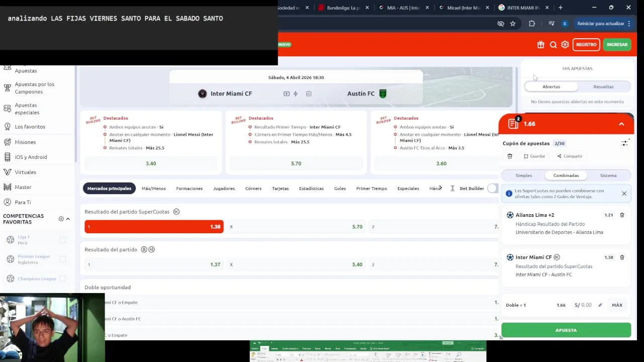Select Tarjetas market tab
The width and height of the screenshot is (644, 362).
click(280, 189)
